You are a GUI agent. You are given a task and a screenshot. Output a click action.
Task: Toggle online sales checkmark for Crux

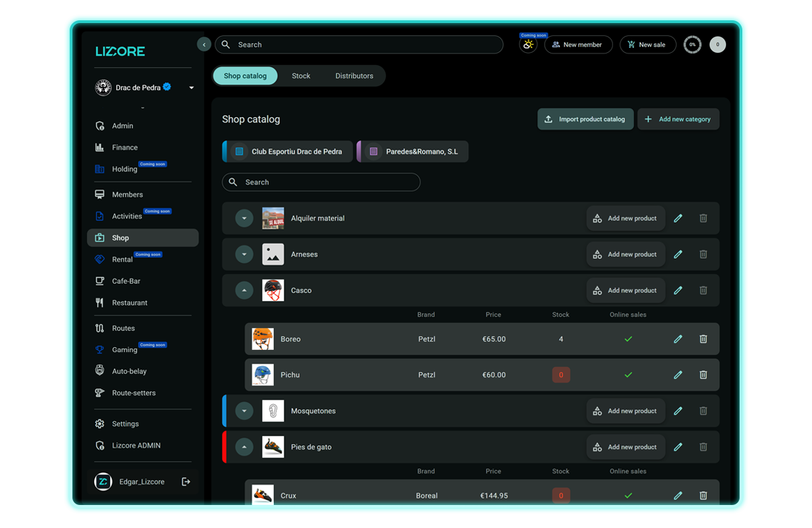tap(628, 496)
